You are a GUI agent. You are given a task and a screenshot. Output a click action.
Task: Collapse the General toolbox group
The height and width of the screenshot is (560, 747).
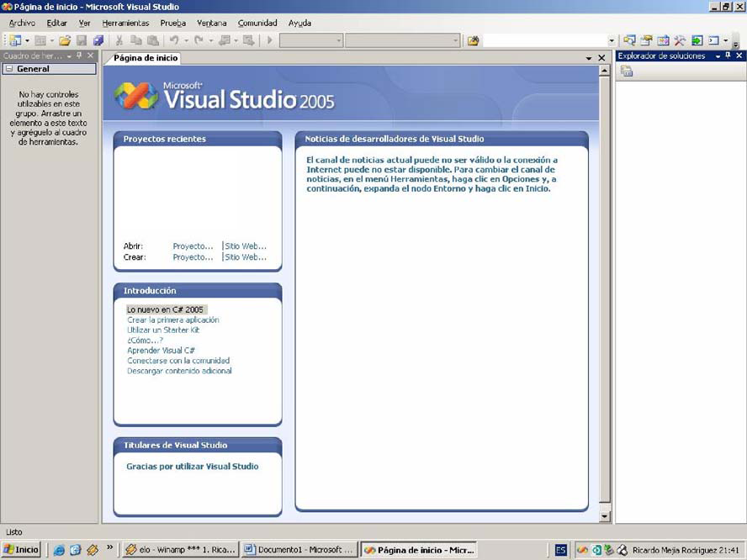pos(8,69)
